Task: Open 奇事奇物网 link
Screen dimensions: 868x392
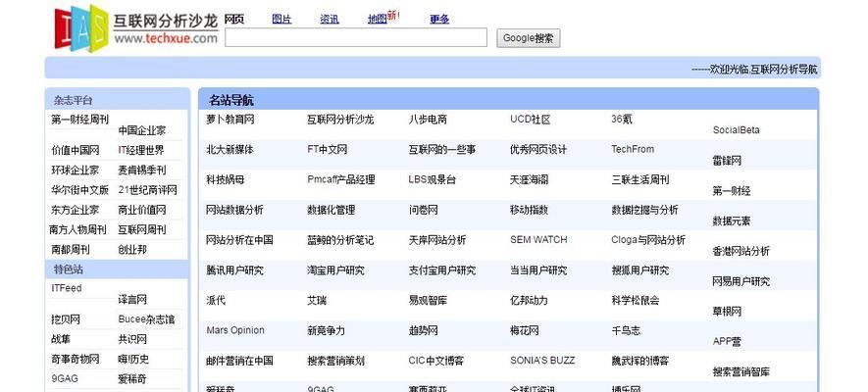Action: click(76, 360)
